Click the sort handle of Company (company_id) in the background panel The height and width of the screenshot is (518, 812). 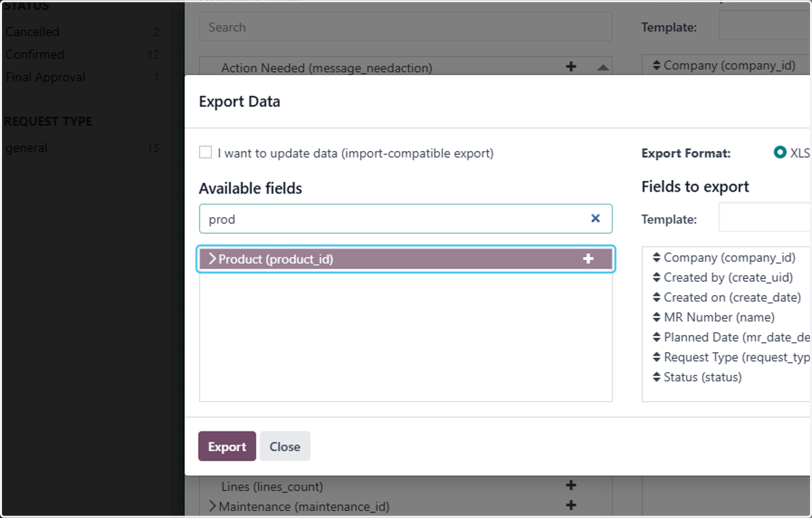pos(656,65)
